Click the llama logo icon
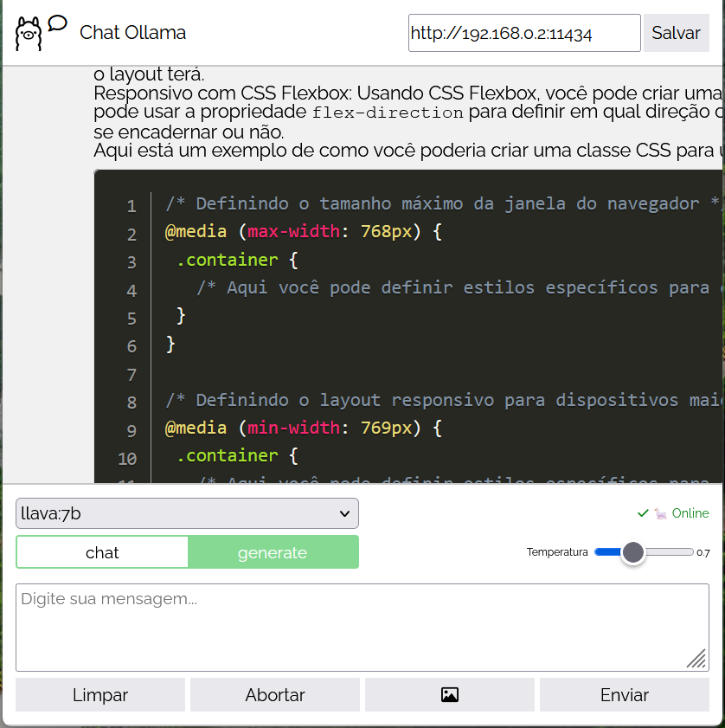 pos(29,34)
